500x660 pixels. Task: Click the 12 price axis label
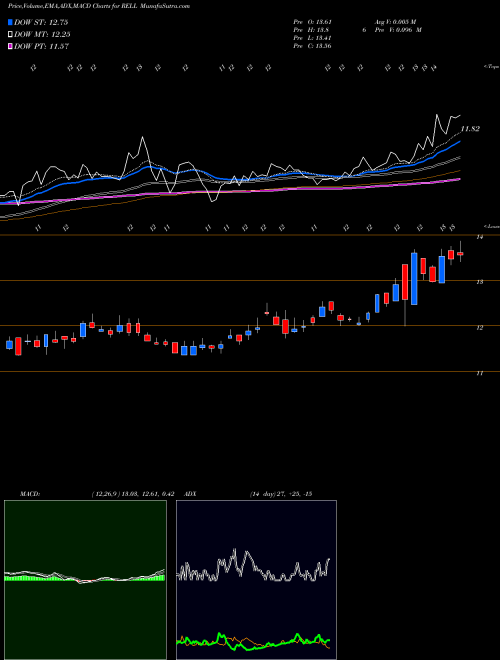click(x=479, y=328)
